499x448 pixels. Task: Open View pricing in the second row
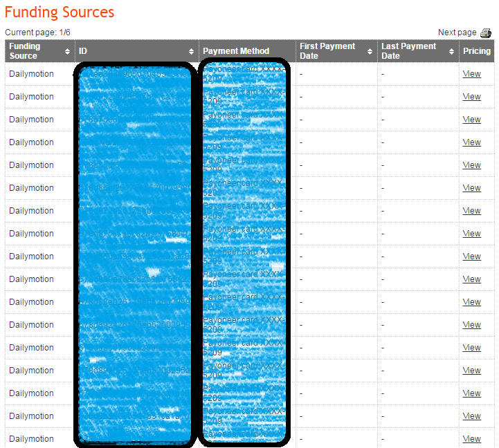[471, 97]
